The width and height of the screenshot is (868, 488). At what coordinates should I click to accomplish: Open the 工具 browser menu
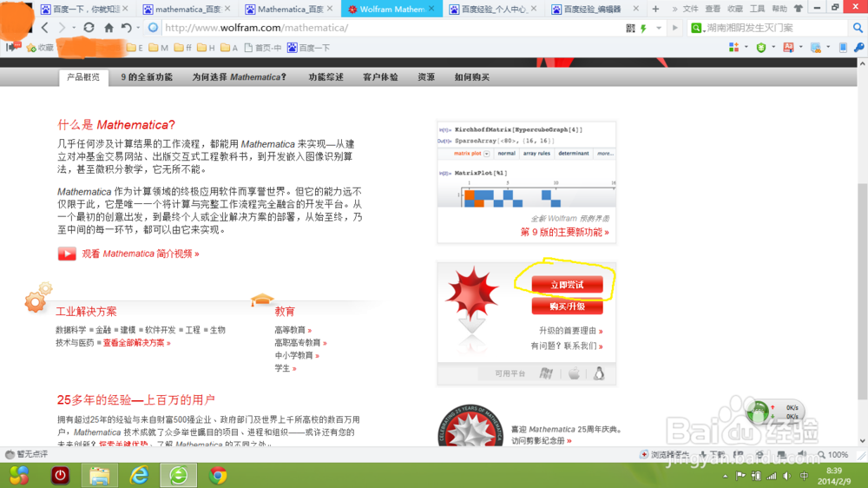point(757,9)
